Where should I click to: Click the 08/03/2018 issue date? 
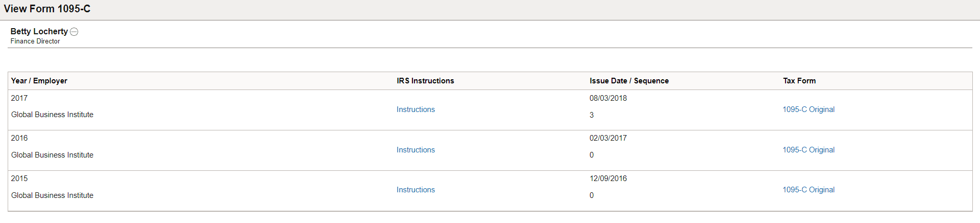coord(608,98)
